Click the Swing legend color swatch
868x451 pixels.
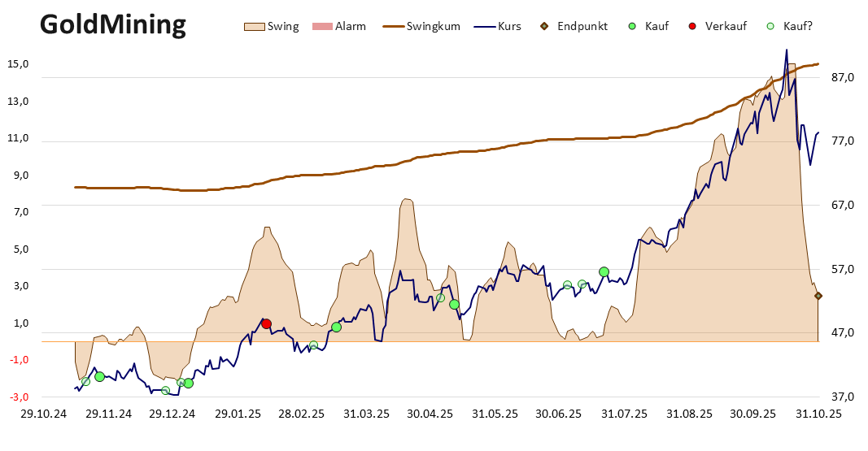(255, 26)
